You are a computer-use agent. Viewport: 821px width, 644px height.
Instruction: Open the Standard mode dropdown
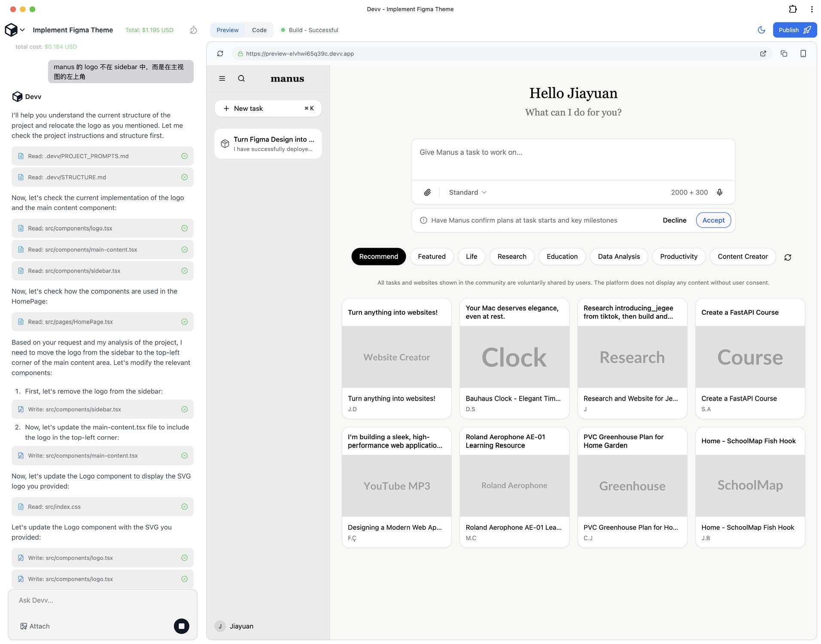[467, 192]
